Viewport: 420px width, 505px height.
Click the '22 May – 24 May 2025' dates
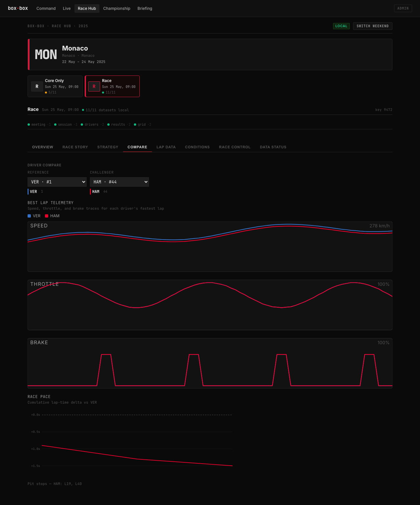(84, 62)
